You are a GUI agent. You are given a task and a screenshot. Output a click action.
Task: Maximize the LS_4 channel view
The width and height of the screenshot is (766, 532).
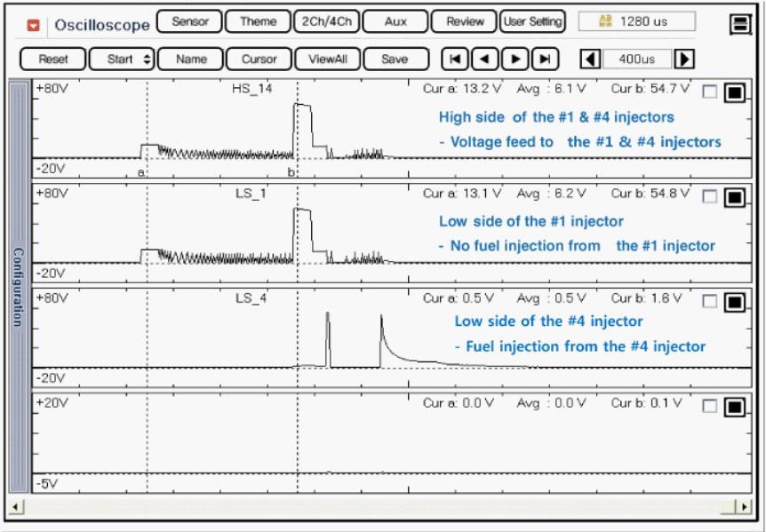pos(734,302)
